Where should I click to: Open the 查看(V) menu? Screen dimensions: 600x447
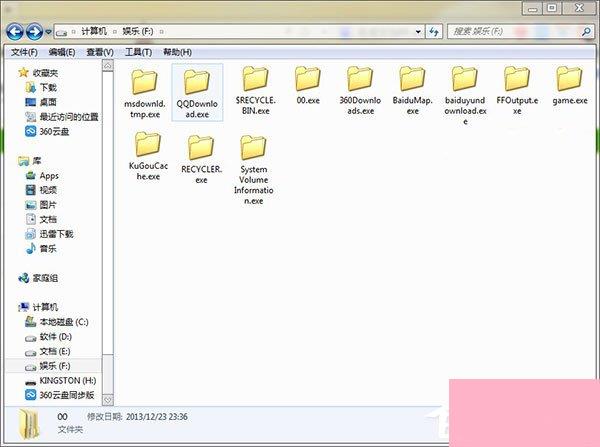click(x=99, y=52)
